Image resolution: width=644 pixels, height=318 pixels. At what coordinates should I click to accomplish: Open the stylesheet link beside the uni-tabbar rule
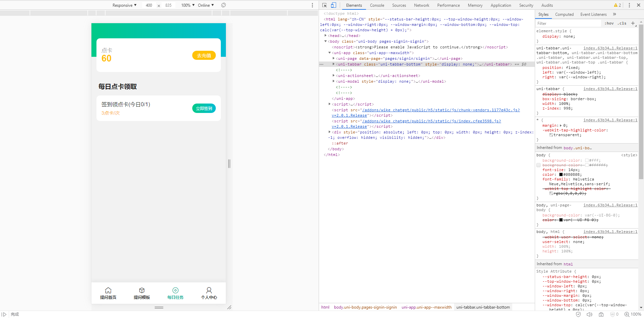coord(610,89)
